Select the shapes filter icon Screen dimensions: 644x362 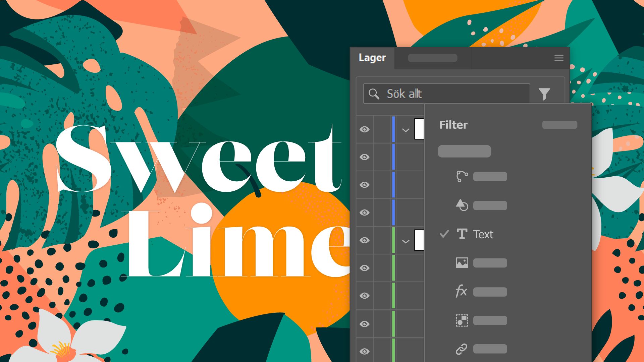[x=462, y=205]
